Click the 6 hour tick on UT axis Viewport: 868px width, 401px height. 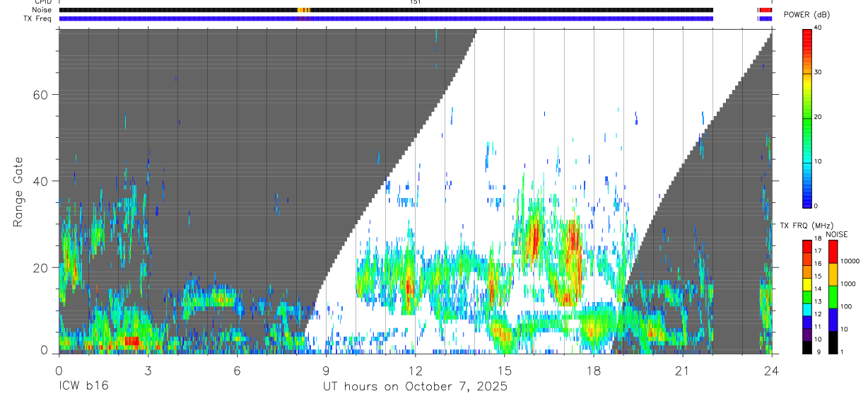(237, 370)
